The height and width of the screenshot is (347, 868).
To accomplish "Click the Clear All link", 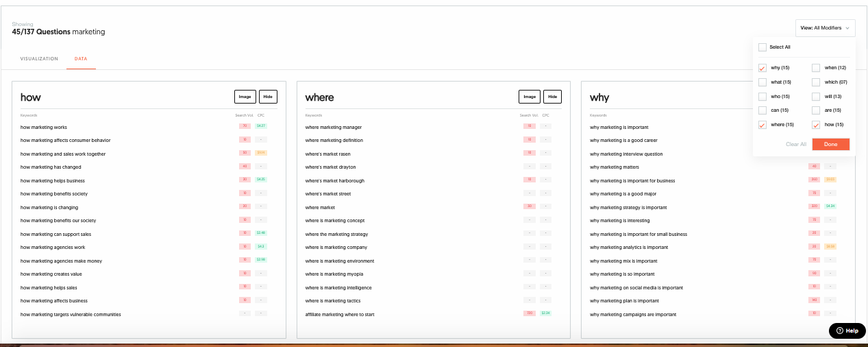I will pos(796,144).
